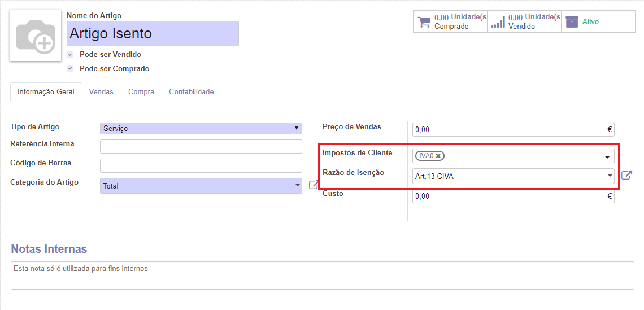Open the Categoria do Artigo dropdown
Viewport: 644px width, 310px height.
[x=201, y=186]
